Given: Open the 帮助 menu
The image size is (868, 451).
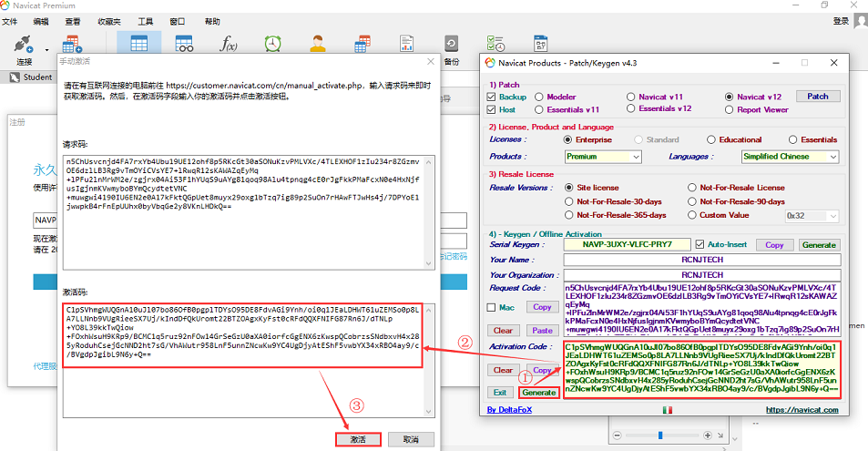Looking at the screenshot, I should click(212, 22).
